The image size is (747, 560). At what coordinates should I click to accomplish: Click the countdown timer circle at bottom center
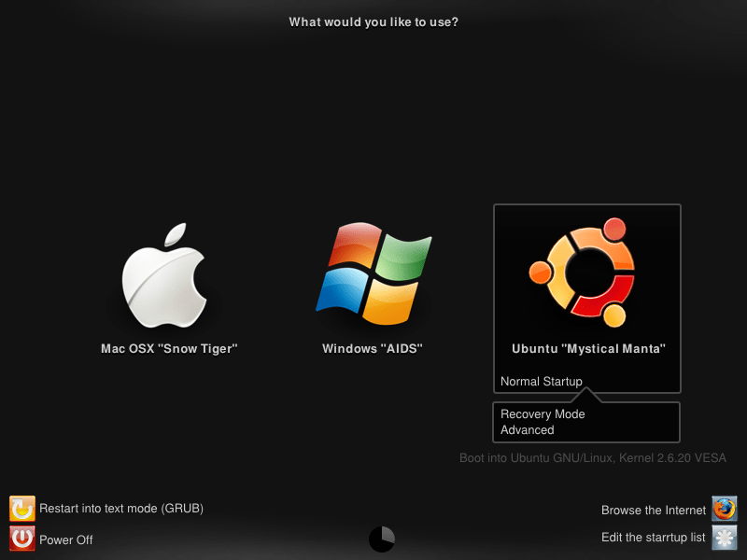[x=381, y=539]
